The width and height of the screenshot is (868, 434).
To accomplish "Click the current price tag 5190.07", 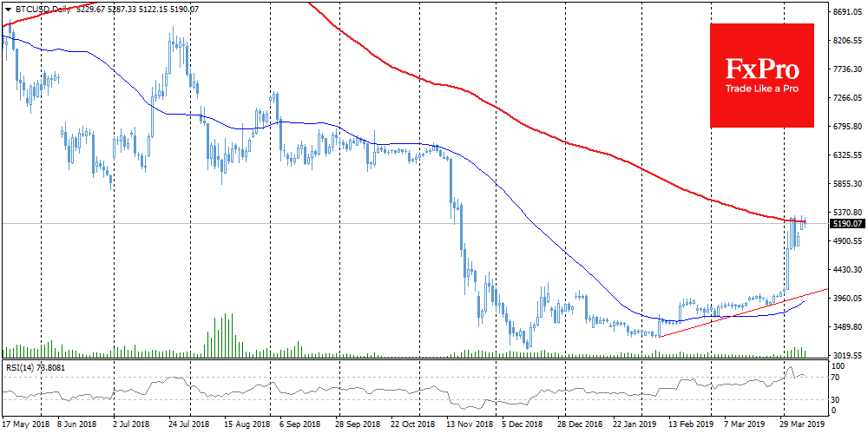I will tap(845, 224).
